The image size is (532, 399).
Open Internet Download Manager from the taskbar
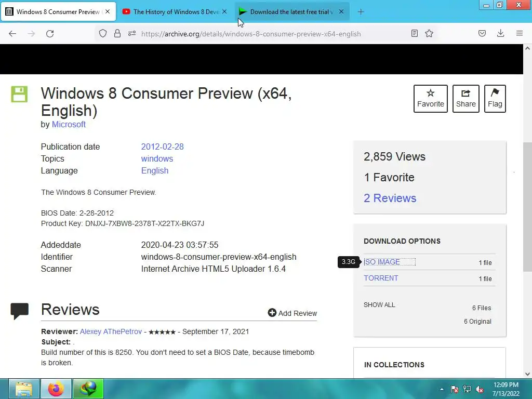[x=88, y=389]
